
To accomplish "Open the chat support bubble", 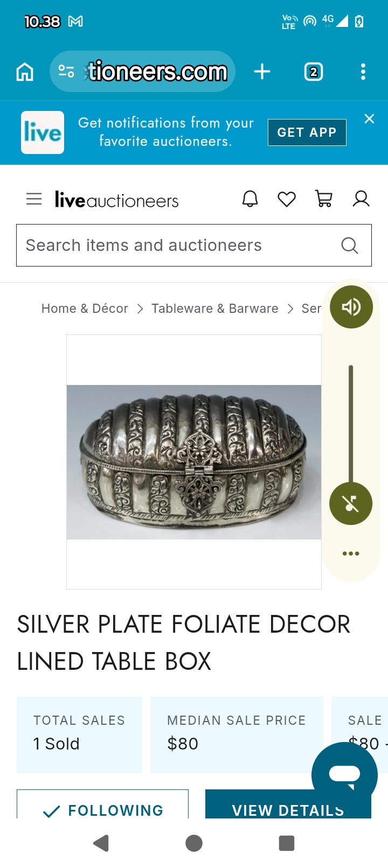I will (344, 774).
